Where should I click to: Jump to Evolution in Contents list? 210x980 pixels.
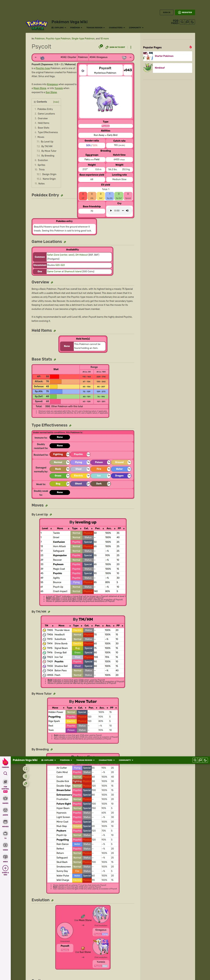pos(43,160)
